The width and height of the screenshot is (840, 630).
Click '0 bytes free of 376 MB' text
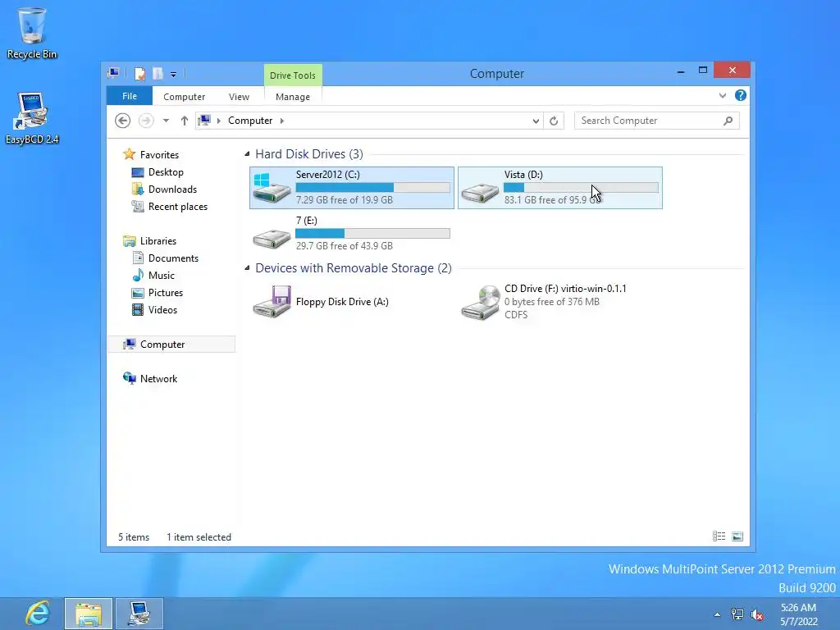point(552,302)
